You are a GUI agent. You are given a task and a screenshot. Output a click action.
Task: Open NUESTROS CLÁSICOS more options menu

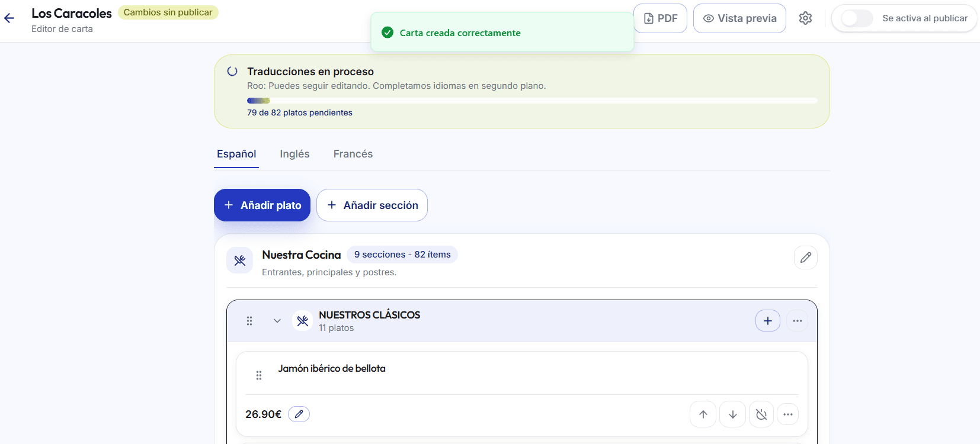pyautogui.click(x=798, y=321)
